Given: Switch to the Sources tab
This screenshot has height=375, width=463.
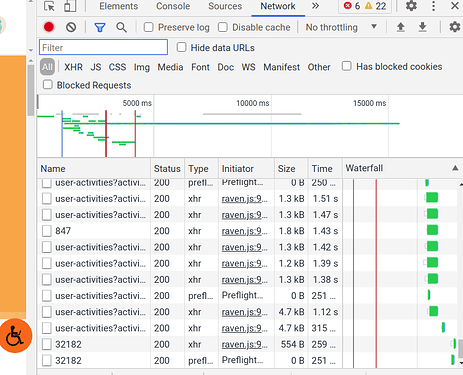Looking at the screenshot, I should coord(225,6).
